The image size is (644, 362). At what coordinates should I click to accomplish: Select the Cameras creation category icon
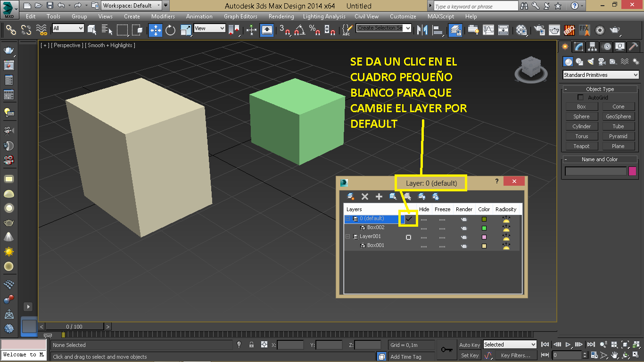click(602, 62)
